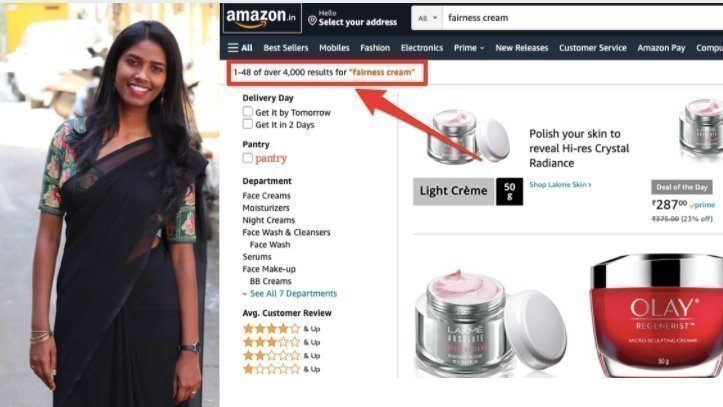
Task: Click the fairness cream search field
Action: [583, 18]
